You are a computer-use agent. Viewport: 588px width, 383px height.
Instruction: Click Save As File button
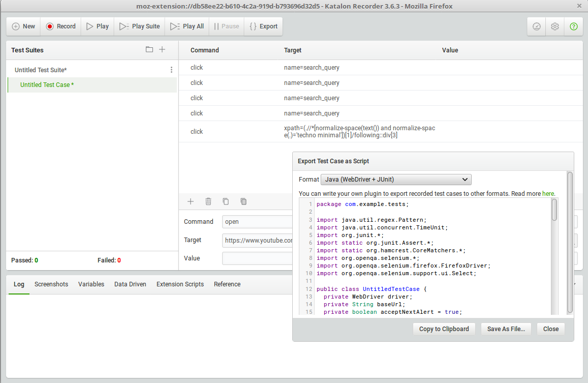[506, 329]
